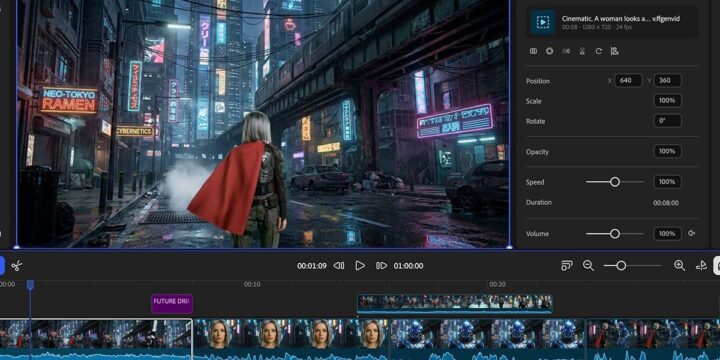The height and width of the screenshot is (360, 720).
Task: Click the 00:20 mark on the timeline ruler
Action: (x=497, y=284)
